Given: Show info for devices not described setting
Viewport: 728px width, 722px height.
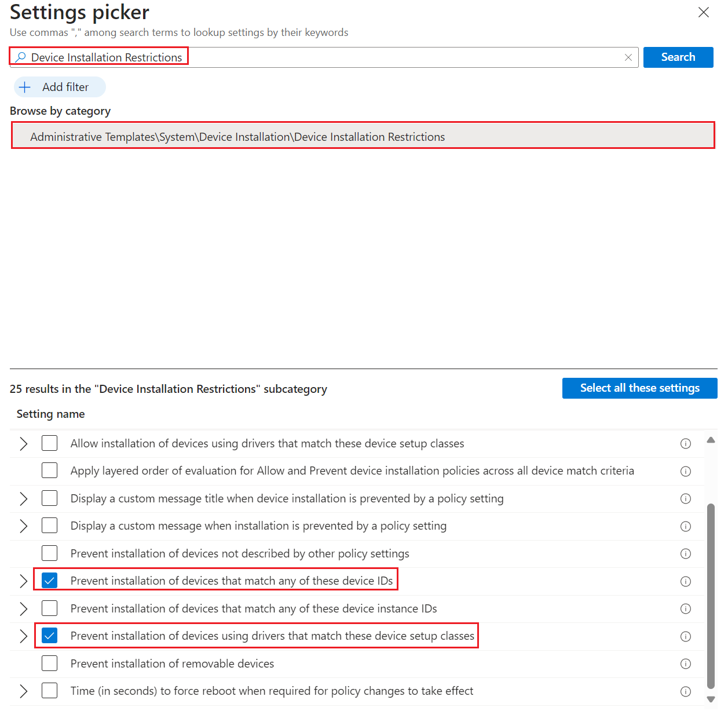Looking at the screenshot, I should (x=686, y=554).
